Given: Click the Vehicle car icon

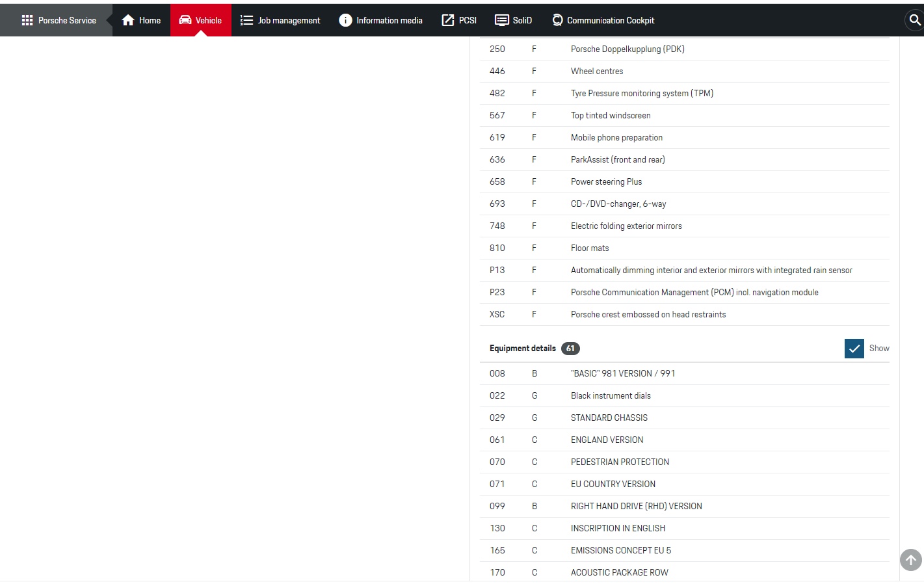Looking at the screenshot, I should (185, 20).
